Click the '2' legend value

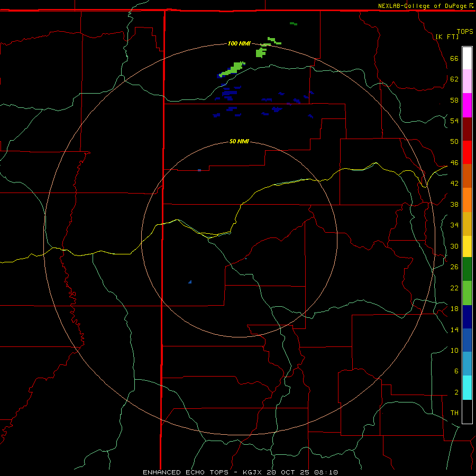456,392
